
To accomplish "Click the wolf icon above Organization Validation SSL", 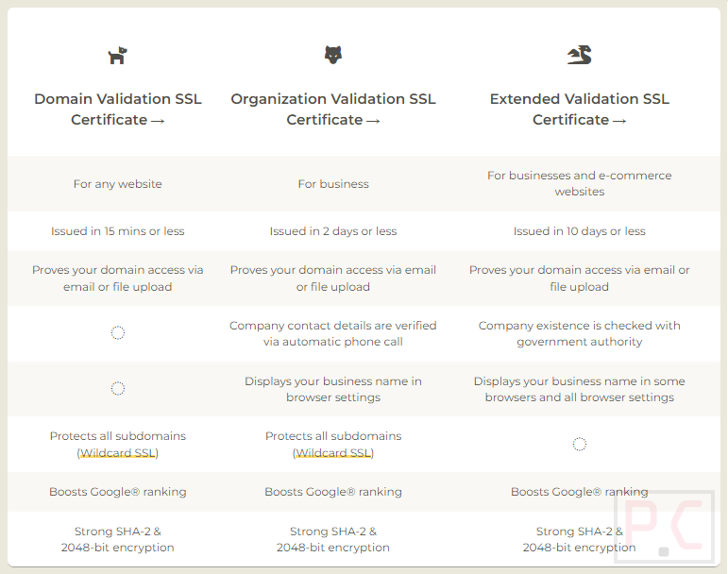I will pos(332,56).
